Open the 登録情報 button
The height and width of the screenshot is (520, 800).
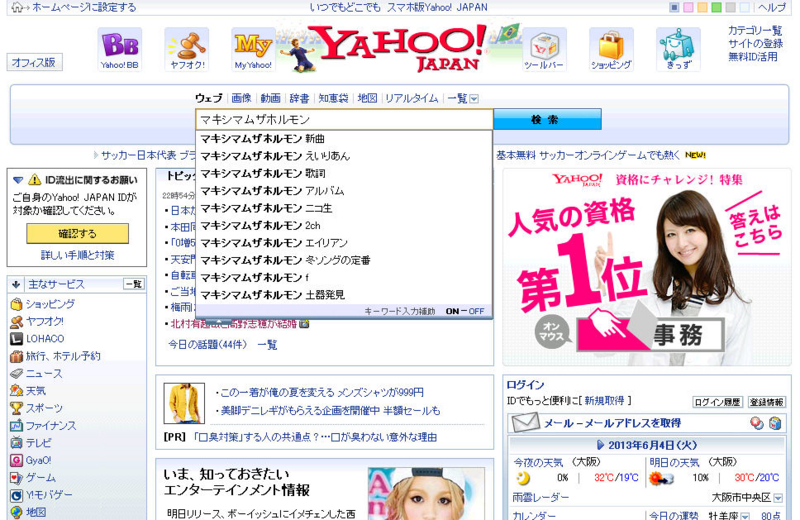(766, 402)
